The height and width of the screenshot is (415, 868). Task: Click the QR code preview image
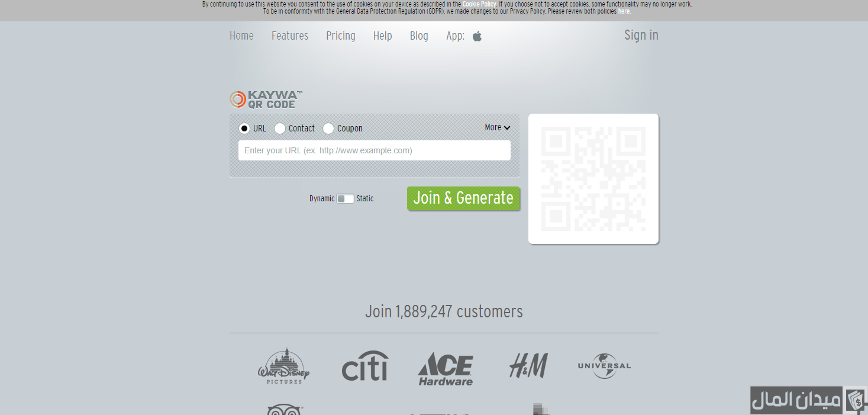[593, 179]
